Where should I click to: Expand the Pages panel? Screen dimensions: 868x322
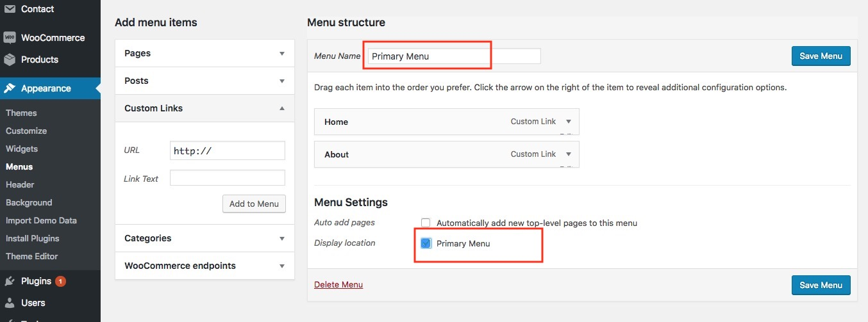point(282,54)
